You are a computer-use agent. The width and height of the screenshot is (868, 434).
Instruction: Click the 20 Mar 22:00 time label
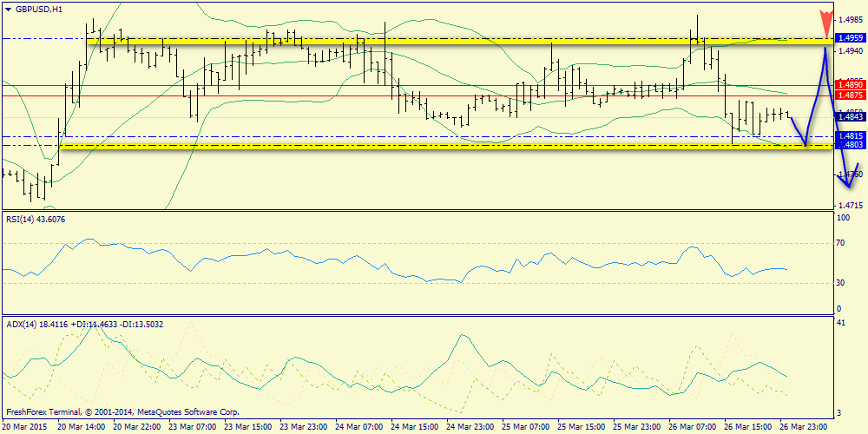click(135, 427)
